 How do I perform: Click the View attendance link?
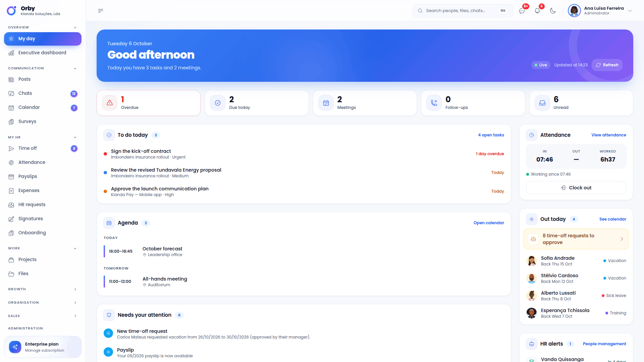click(608, 135)
